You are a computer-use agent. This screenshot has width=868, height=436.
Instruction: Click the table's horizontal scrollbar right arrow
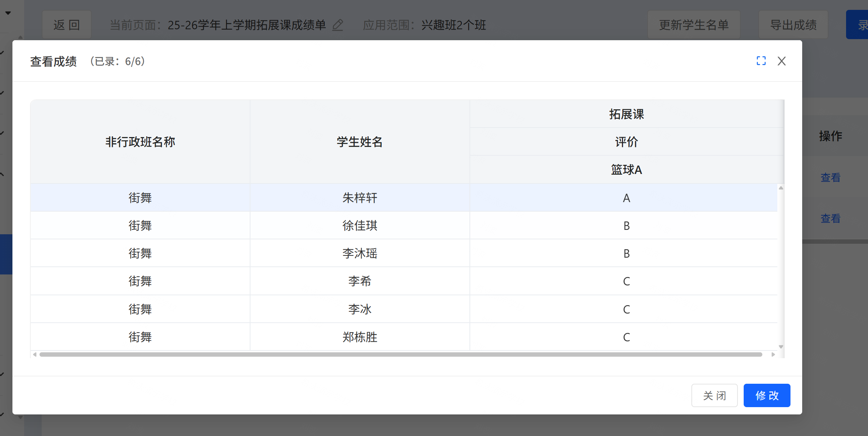click(773, 355)
